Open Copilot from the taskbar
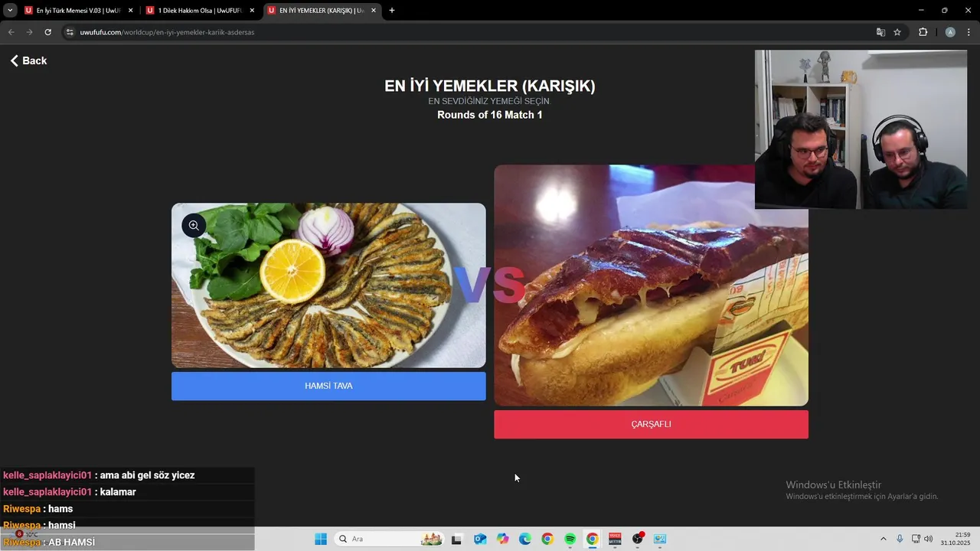Viewport: 980px width, 551px height. pos(502,539)
